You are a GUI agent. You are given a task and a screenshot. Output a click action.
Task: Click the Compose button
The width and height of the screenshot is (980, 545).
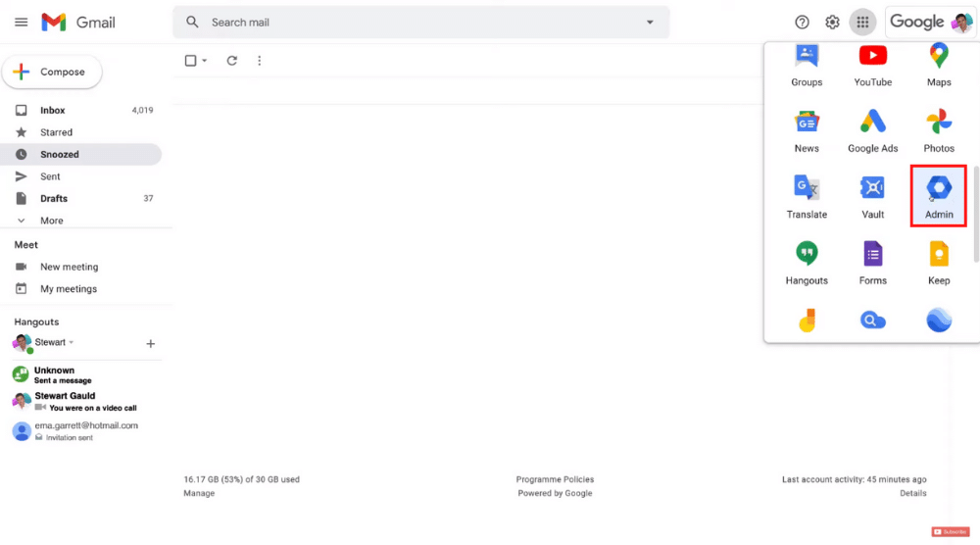[x=53, y=72]
